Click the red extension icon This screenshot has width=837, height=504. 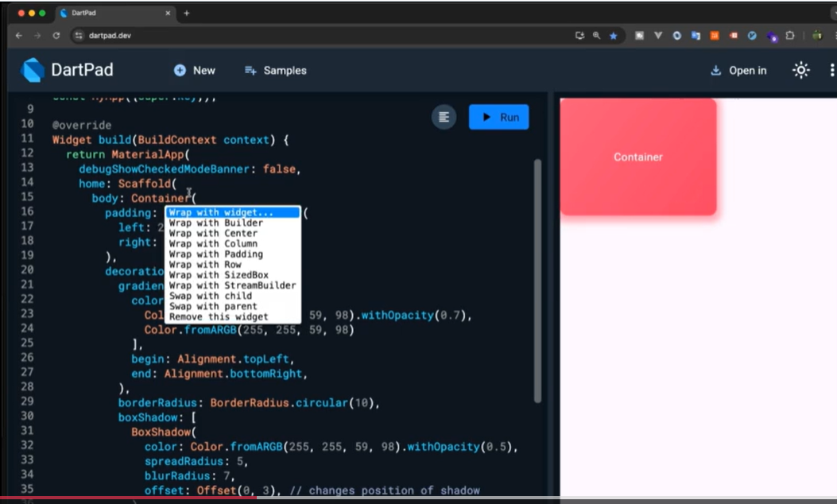coord(734,35)
